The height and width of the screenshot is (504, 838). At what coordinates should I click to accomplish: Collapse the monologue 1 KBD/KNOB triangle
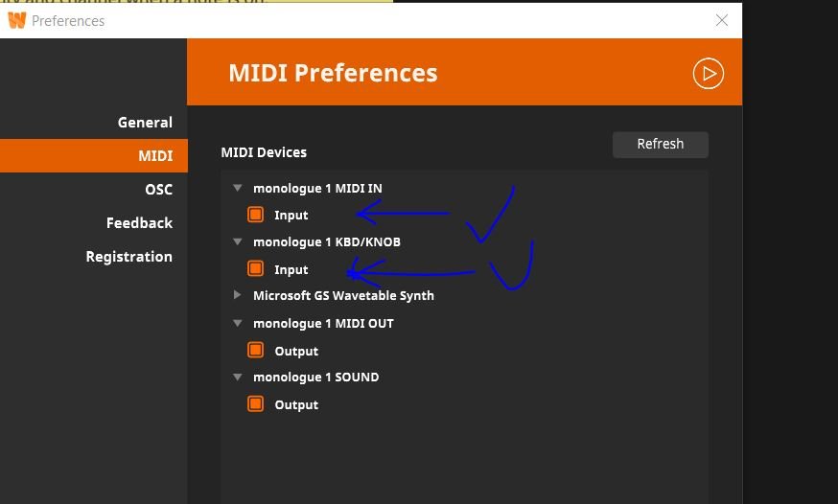point(238,242)
